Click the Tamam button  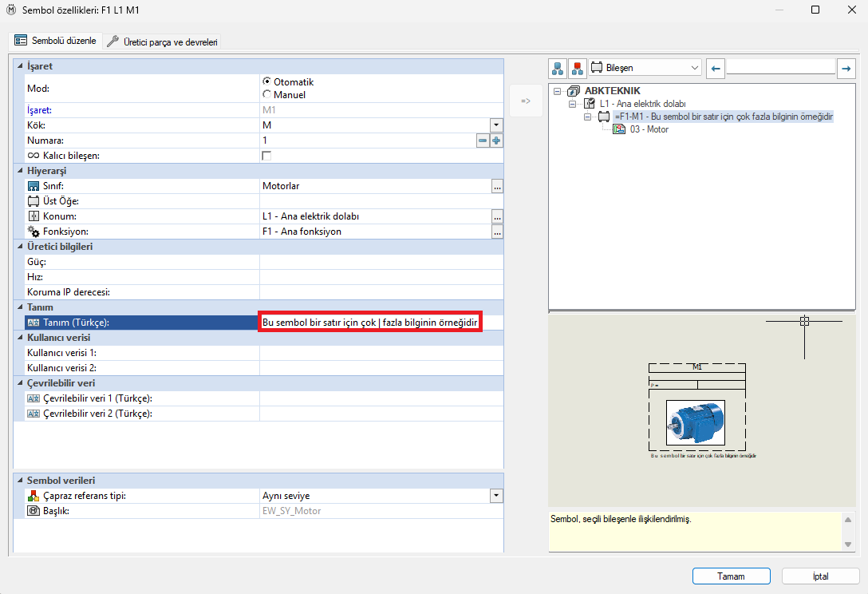[x=731, y=576]
